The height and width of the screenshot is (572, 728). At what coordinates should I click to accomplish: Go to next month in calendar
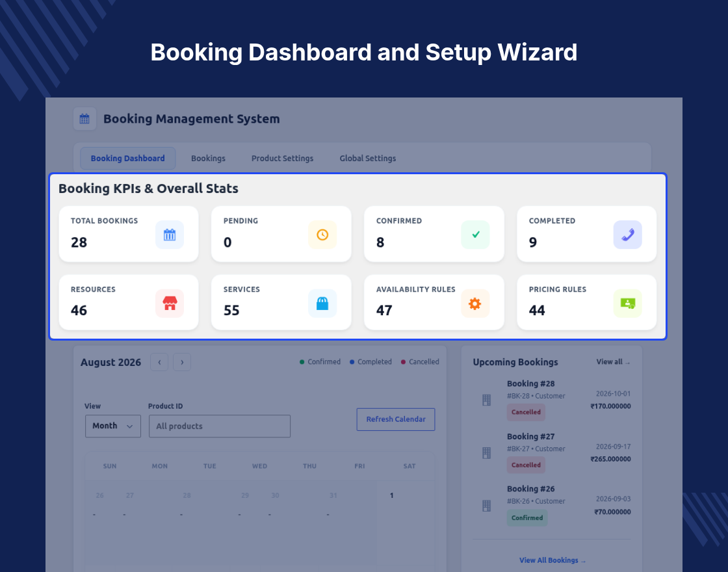182,362
